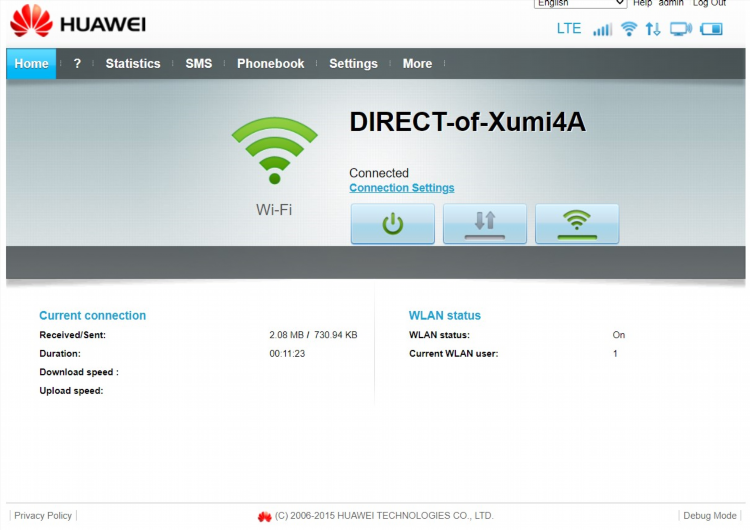Click the duration value 00:11:23
The height and width of the screenshot is (530, 750).
[287, 353]
